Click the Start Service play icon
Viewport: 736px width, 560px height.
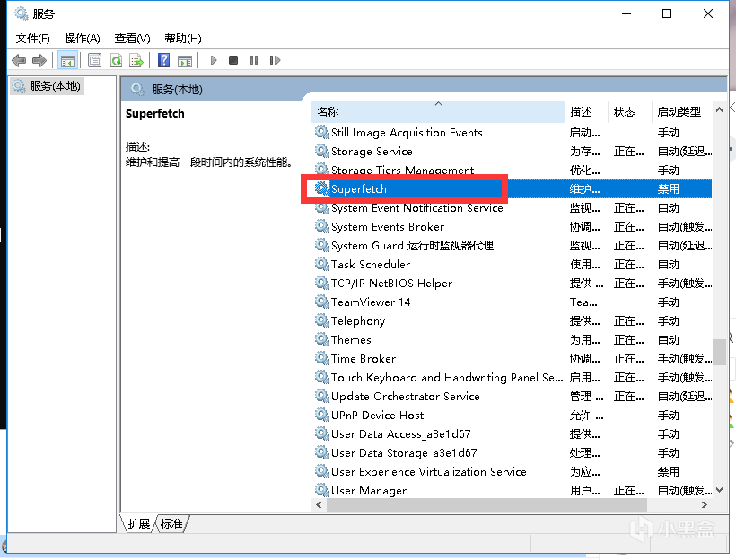[x=214, y=60]
